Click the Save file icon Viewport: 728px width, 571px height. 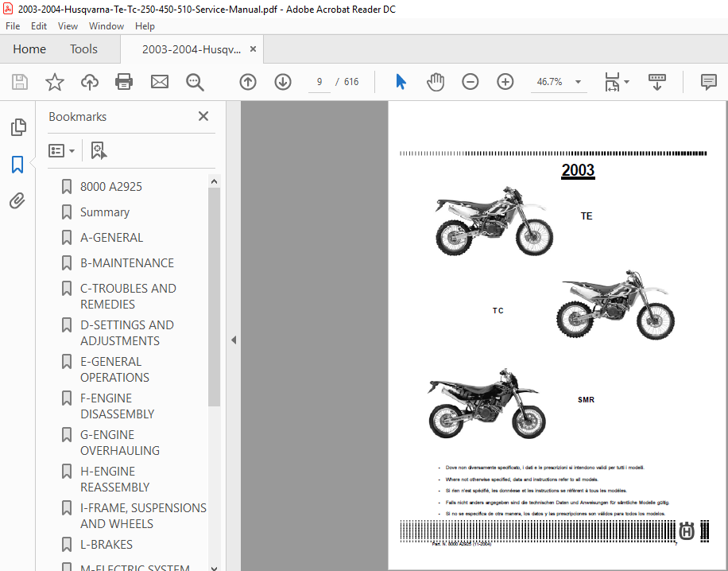coord(20,82)
